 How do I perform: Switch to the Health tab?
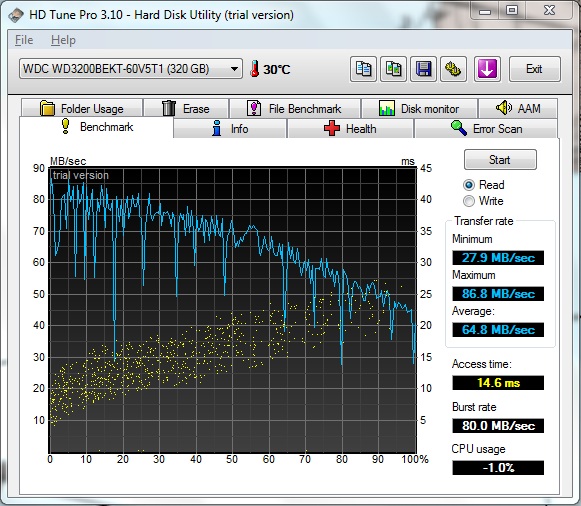click(350, 129)
